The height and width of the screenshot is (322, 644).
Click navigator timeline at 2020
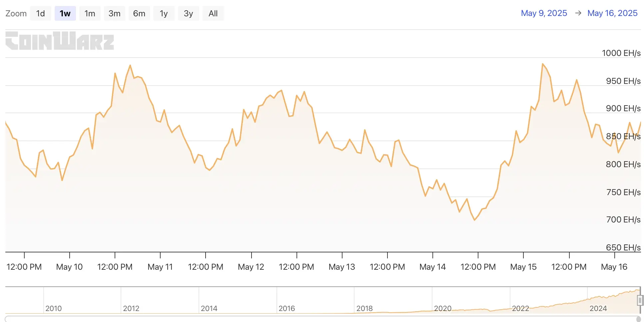point(442,308)
